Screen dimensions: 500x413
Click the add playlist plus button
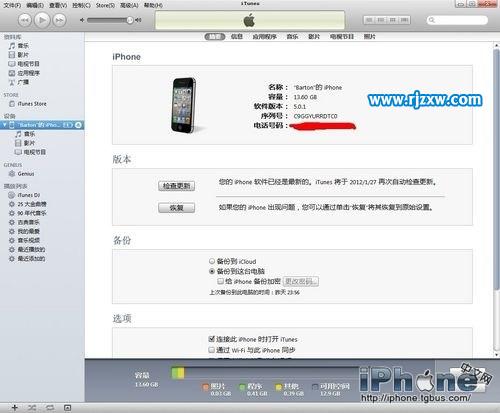point(15,408)
